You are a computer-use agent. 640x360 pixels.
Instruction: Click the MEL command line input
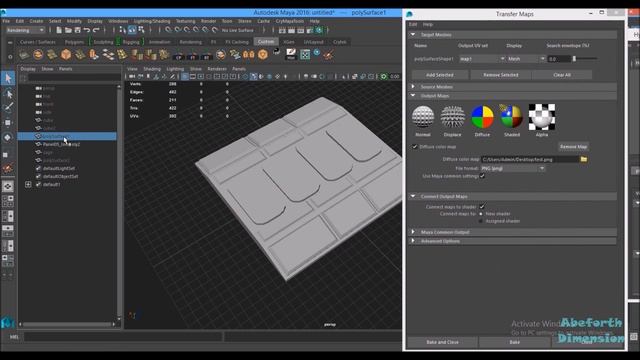point(123,336)
